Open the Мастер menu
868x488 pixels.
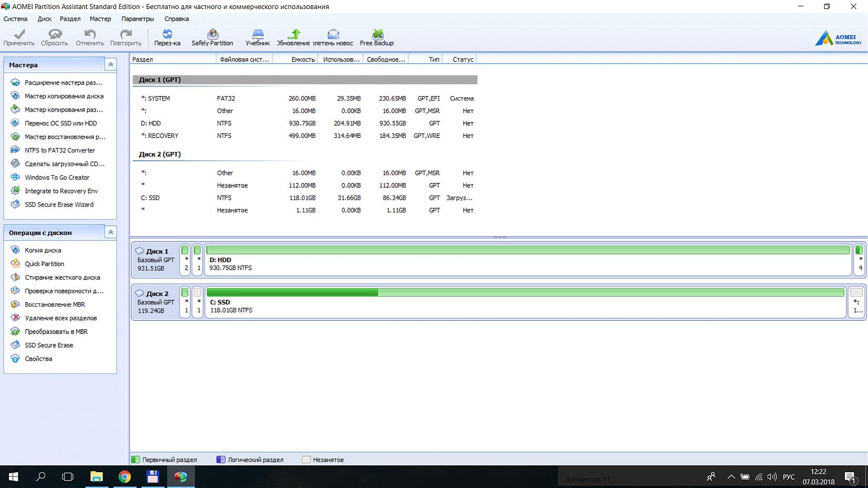(100, 19)
